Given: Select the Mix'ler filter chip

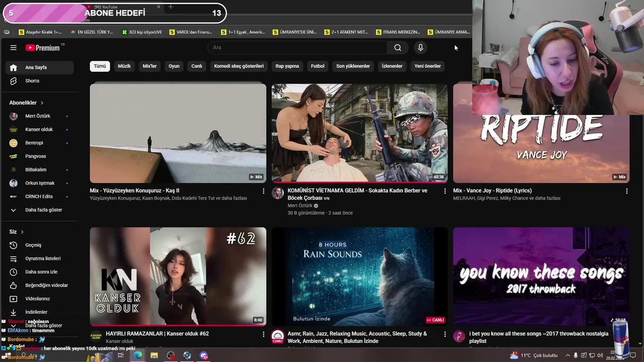Looking at the screenshot, I should (x=150, y=66).
